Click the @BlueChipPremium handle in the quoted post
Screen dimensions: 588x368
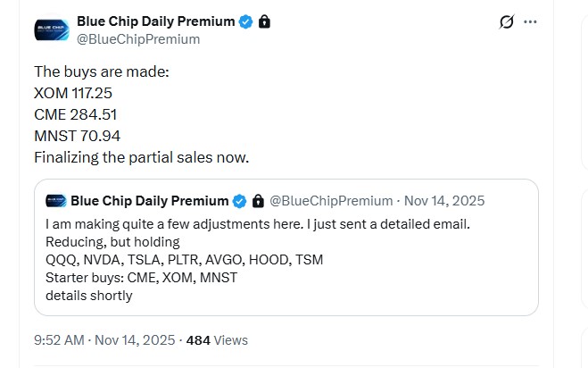click(330, 200)
